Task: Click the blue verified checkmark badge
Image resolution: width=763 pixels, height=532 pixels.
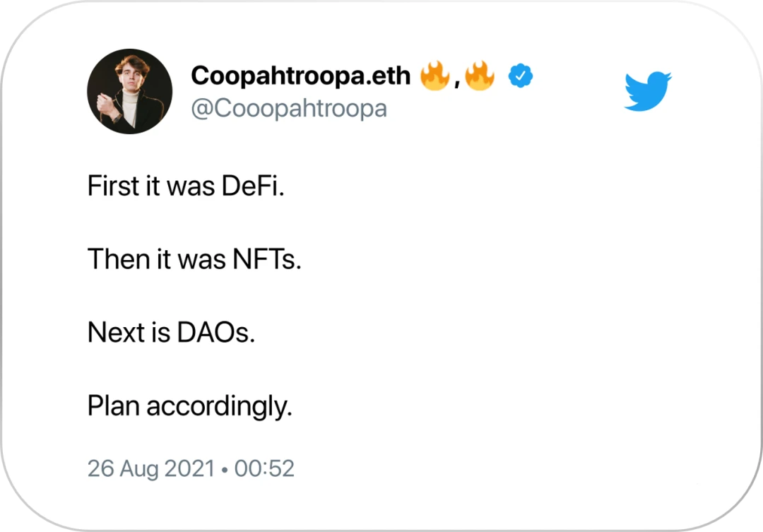Action: coord(520,76)
